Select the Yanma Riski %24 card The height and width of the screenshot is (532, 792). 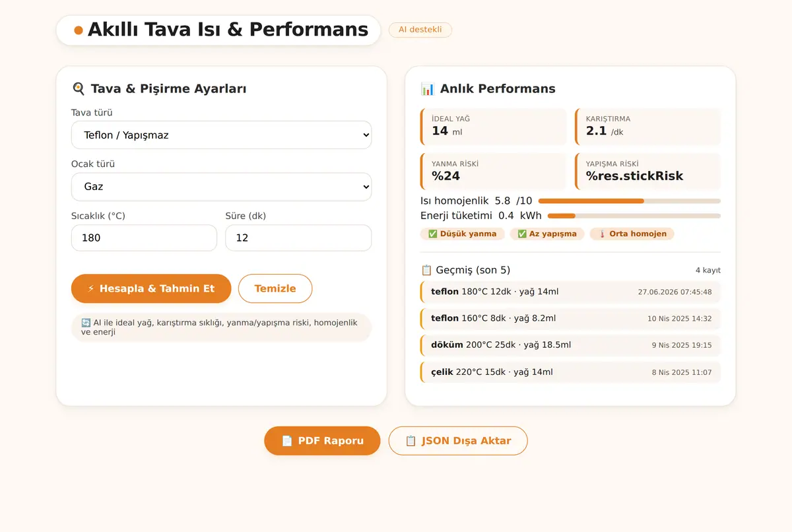coord(493,172)
